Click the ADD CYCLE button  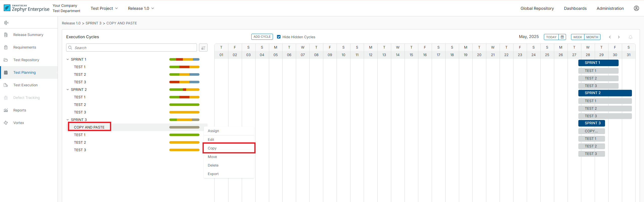pyautogui.click(x=262, y=37)
